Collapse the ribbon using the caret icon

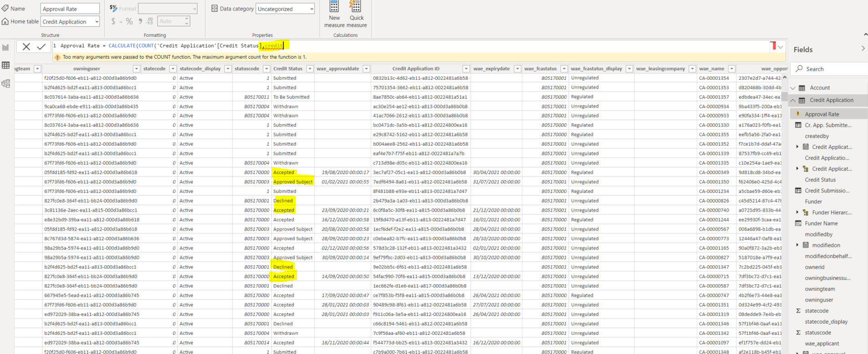click(x=865, y=34)
